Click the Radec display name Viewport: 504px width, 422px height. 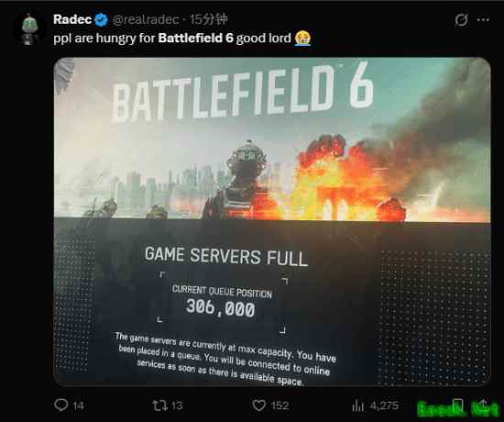click(72, 19)
